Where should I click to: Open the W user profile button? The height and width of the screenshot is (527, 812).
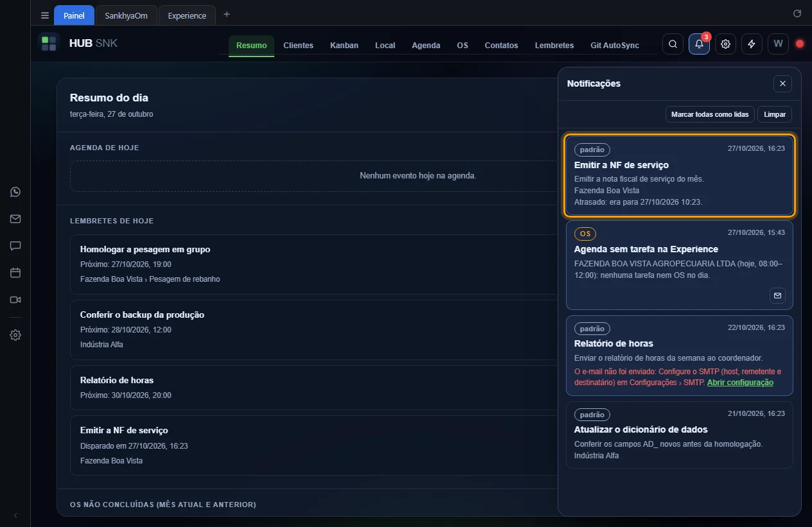point(778,44)
